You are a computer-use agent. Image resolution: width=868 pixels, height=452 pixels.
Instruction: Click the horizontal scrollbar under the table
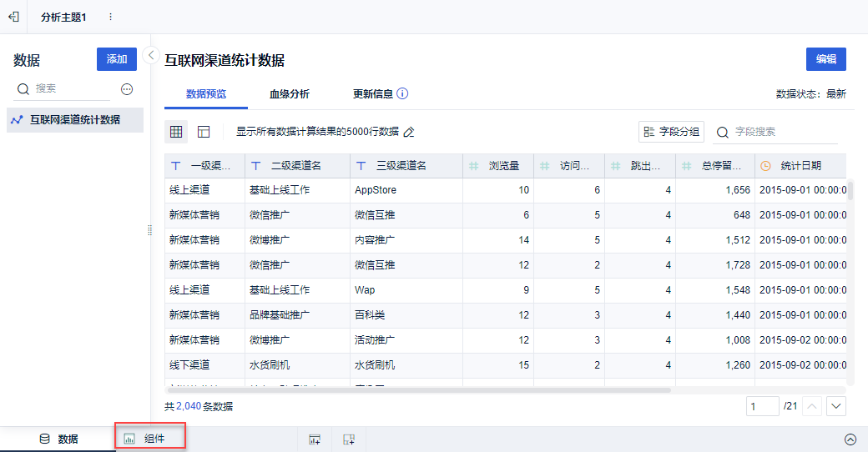pyautogui.click(x=417, y=389)
